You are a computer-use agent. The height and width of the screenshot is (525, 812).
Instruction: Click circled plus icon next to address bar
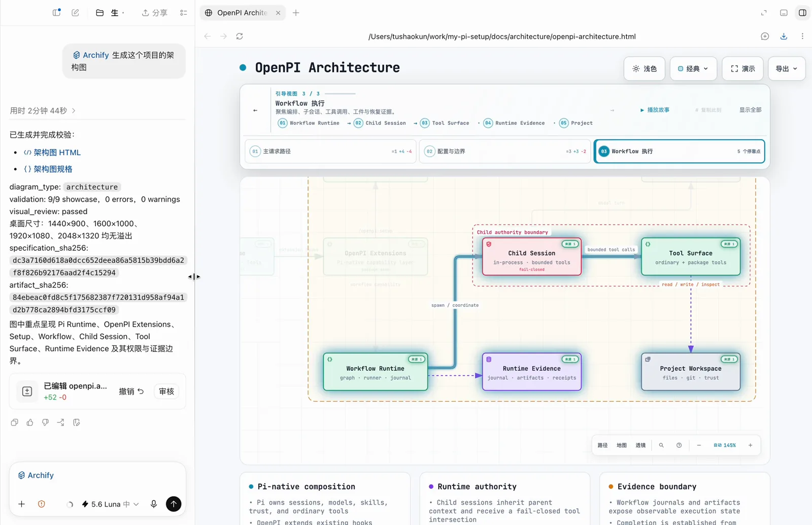[765, 36]
